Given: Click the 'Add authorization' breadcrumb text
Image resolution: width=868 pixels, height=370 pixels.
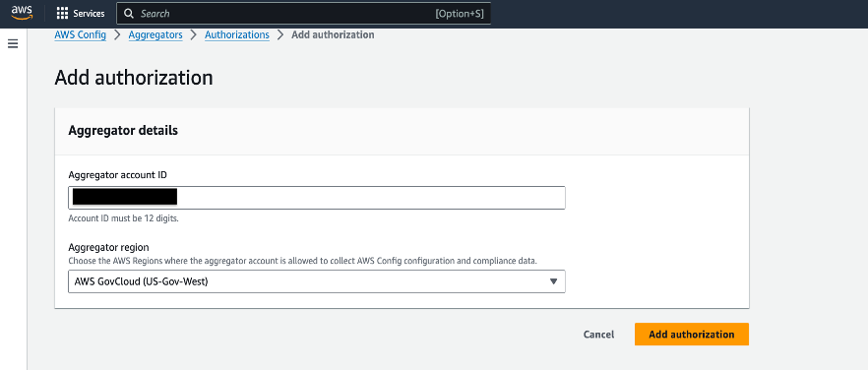Looking at the screenshot, I should [333, 34].
